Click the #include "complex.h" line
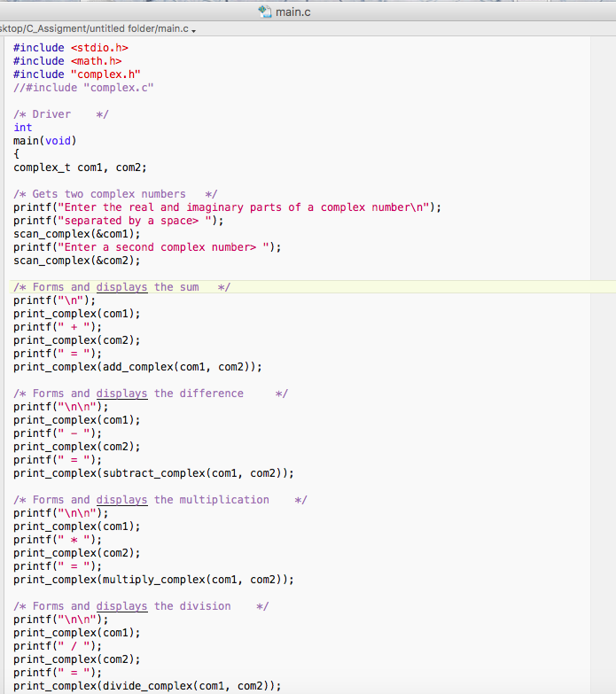 pos(77,74)
